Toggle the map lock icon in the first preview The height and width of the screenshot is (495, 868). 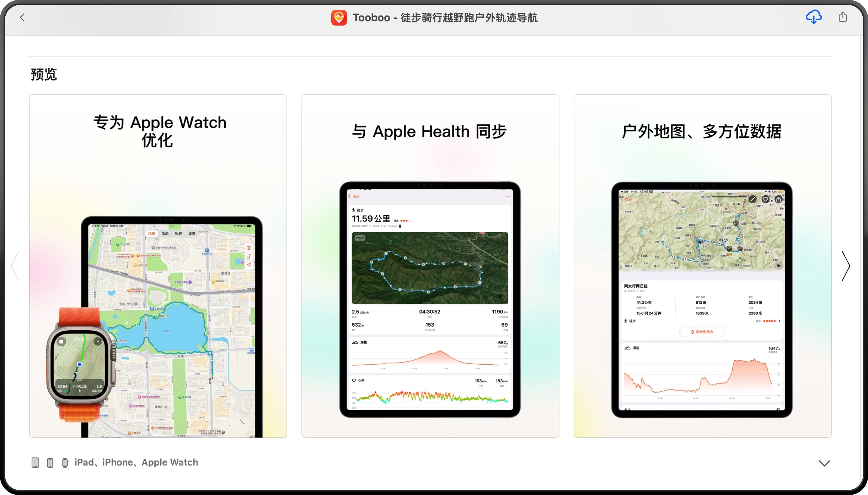(x=249, y=256)
